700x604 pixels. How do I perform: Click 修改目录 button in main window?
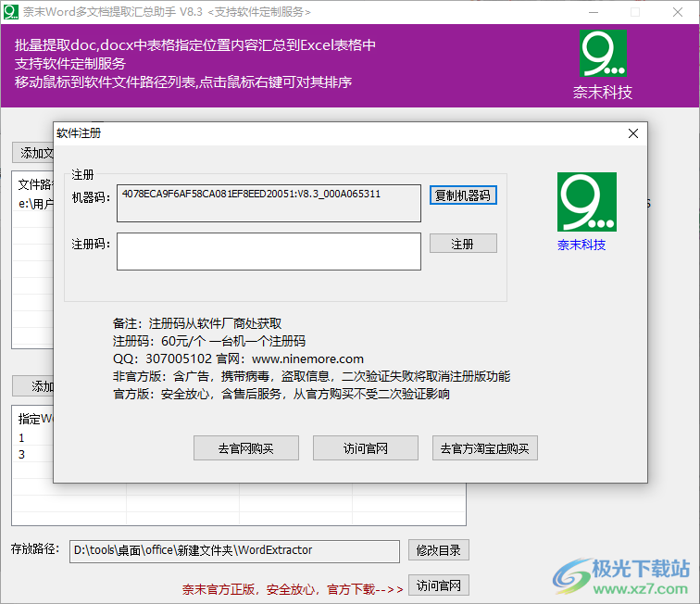(x=438, y=550)
